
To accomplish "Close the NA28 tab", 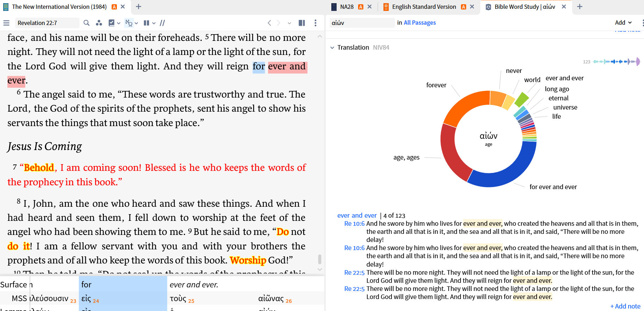I will point(369,7).
